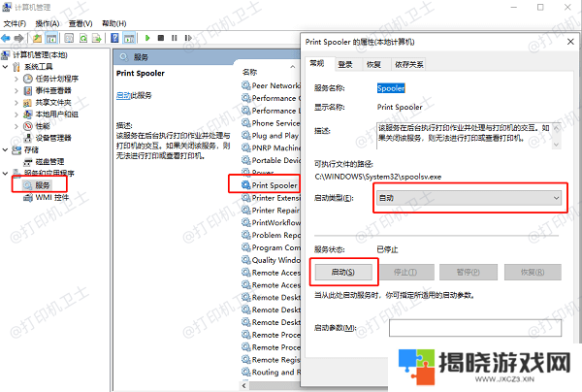Click the Back arrow toolbar icon

click(x=6, y=38)
